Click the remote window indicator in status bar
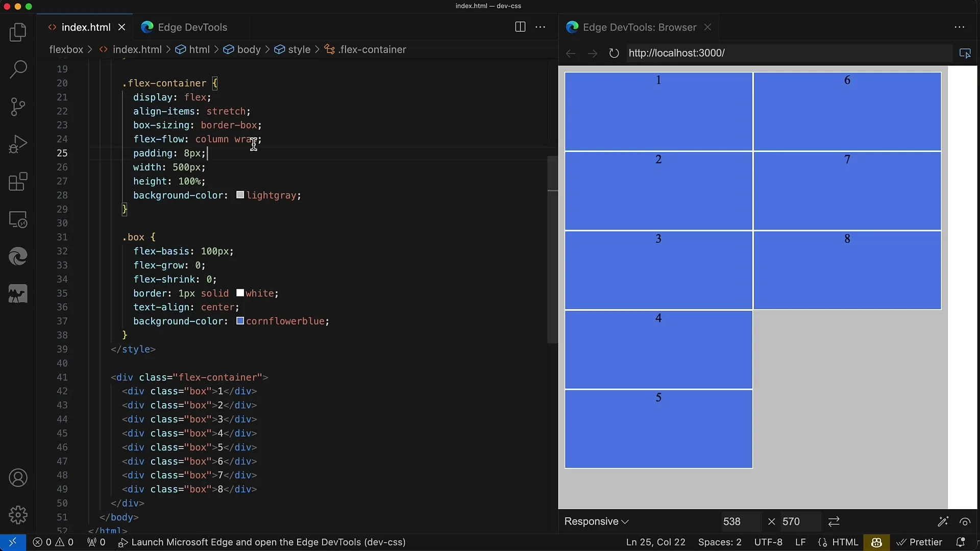980x551 pixels. point(13,542)
